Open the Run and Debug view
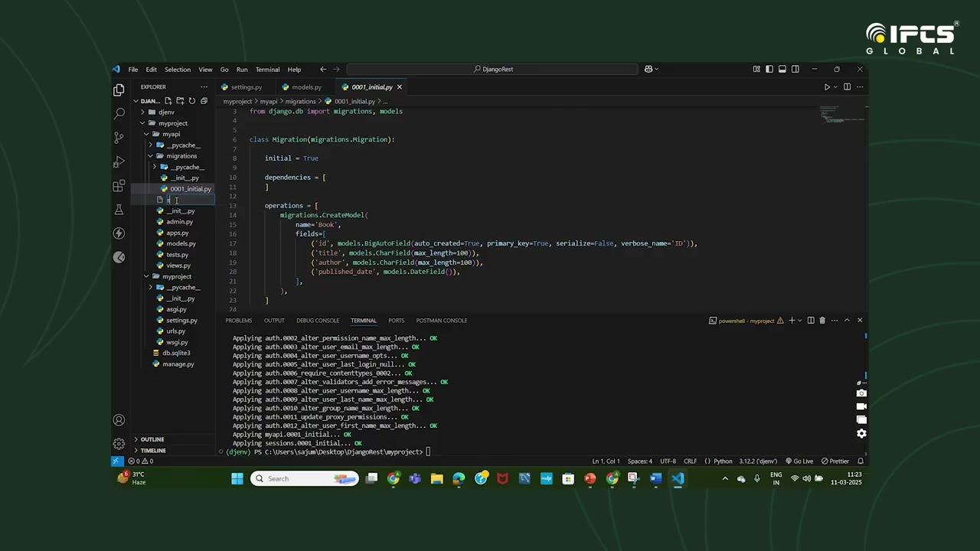 [119, 162]
